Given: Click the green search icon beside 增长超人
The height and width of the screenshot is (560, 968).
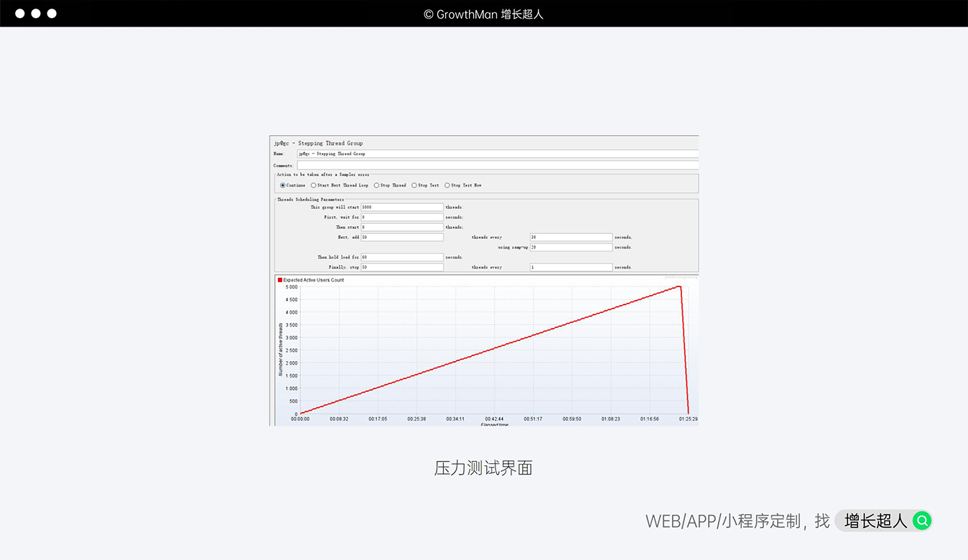Looking at the screenshot, I should [921, 521].
